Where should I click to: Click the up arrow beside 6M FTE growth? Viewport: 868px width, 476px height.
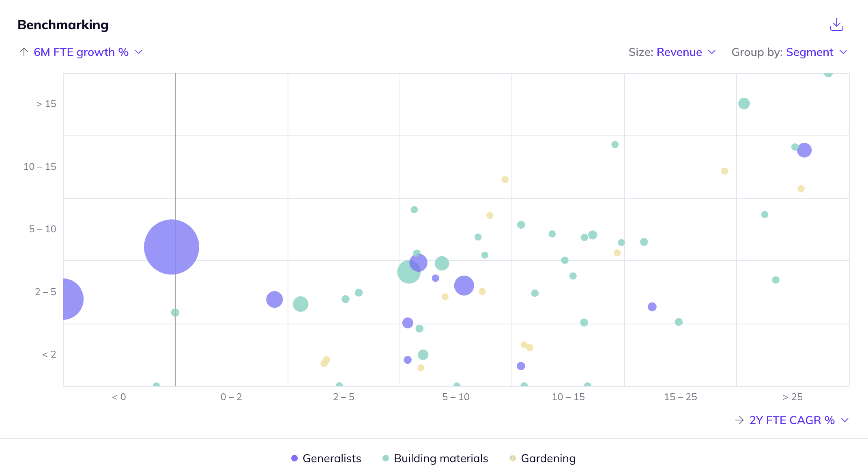point(24,52)
